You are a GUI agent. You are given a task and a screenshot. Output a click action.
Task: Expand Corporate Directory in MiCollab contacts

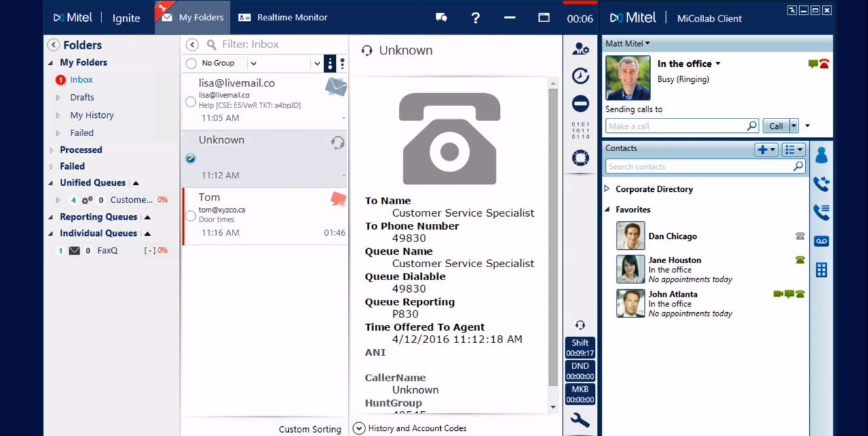pos(607,189)
